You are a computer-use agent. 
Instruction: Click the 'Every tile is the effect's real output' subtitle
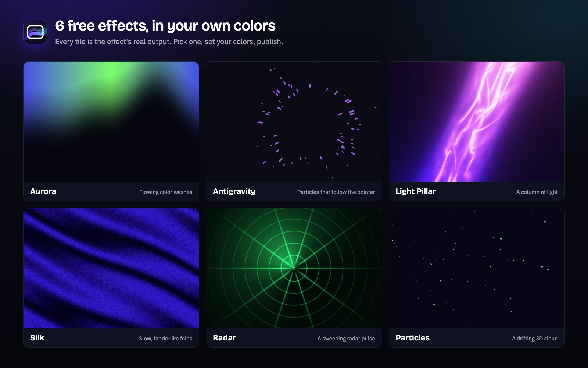click(x=169, y=42)
